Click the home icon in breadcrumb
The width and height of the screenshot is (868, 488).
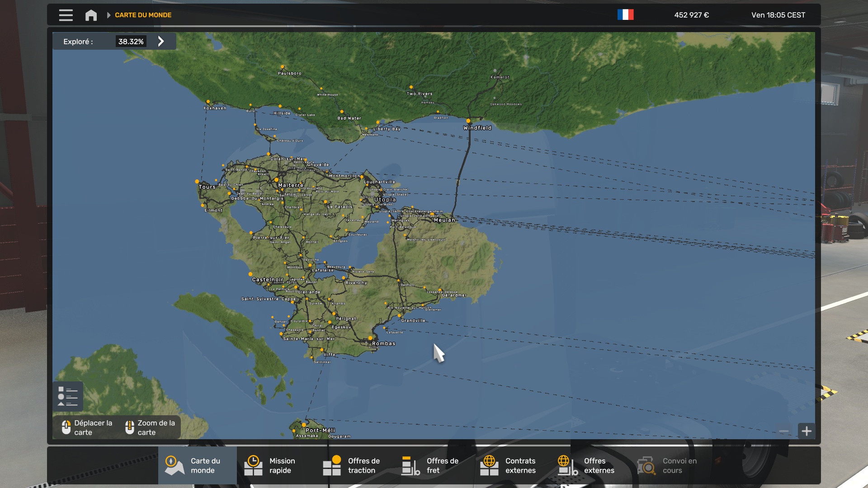point(91,15)
